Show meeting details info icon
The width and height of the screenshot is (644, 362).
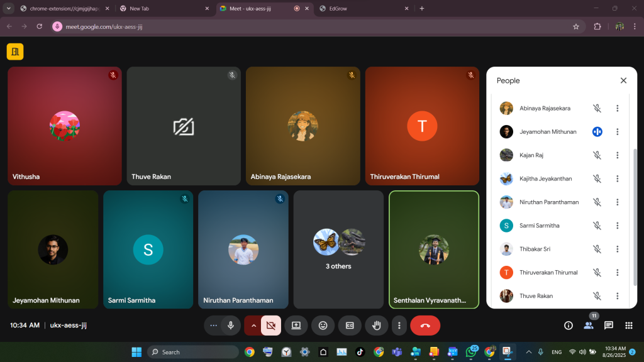pyautogui.click(x=569, y=326)
